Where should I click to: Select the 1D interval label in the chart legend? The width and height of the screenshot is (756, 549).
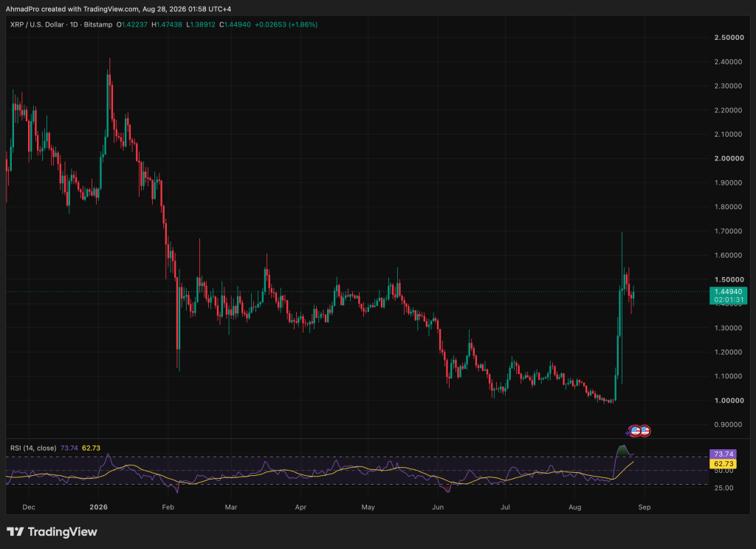(x=74, y=24)
